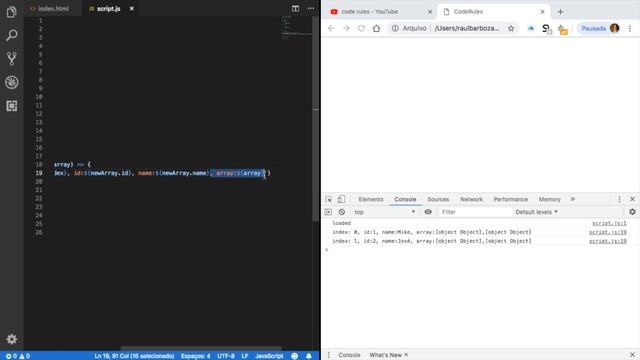Open the Debug view in activity bar
The image size is (640, 360).
[11, 82]
